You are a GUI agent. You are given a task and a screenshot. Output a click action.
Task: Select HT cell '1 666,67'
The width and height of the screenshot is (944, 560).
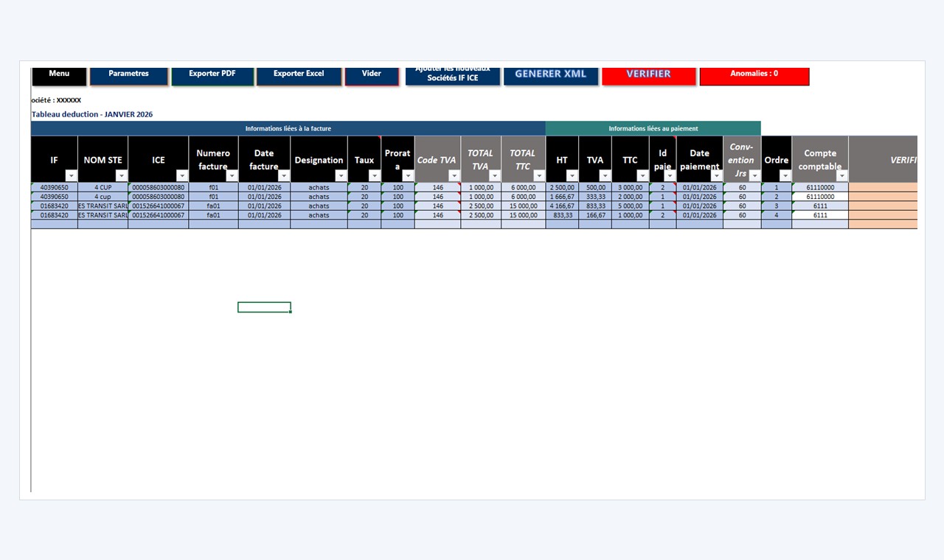pyautogui.click(x=562, y=197)
